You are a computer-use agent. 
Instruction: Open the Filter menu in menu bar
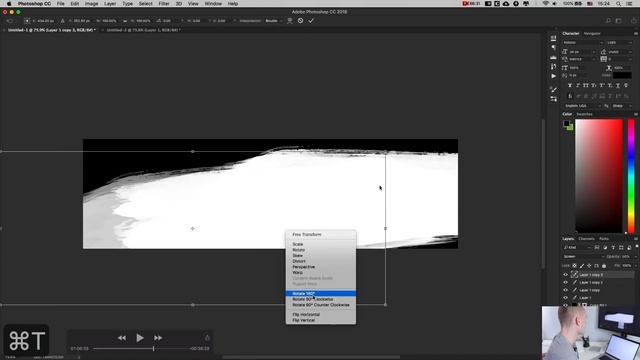click(x=164, y=4)
